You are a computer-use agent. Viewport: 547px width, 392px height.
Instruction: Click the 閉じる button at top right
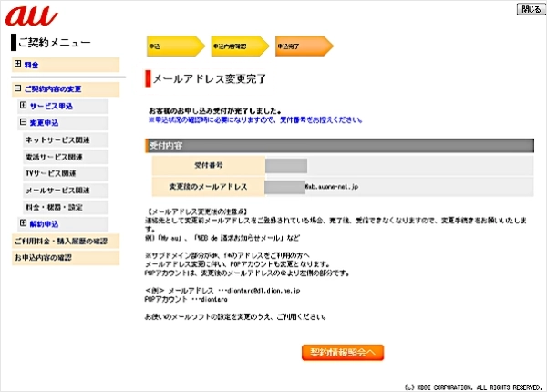[x=530, y=8]
